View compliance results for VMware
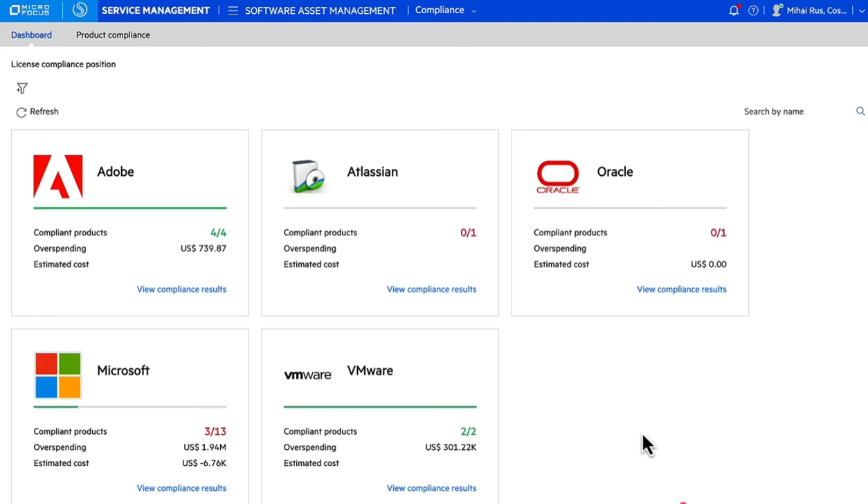This screenshot has width=868, height=504. (431, 488)
